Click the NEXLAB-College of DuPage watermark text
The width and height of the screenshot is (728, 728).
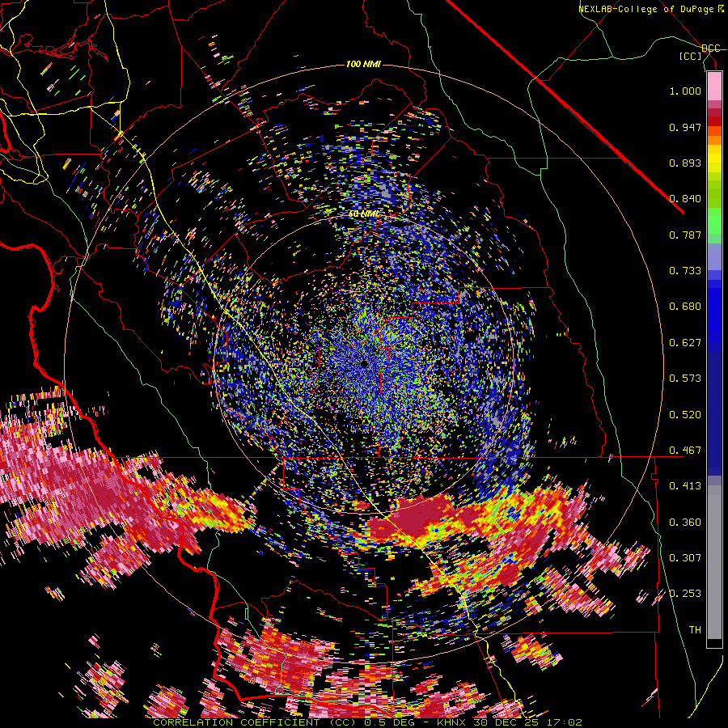coord(652,9)
